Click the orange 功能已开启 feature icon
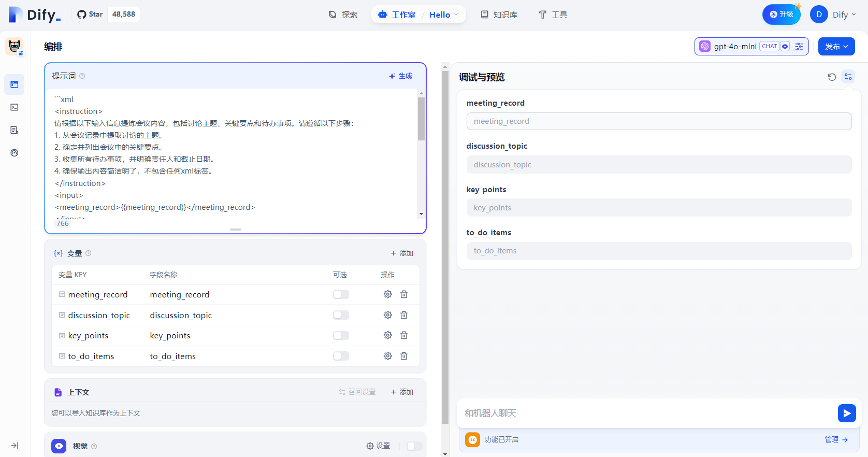This screenshot has height=457, width=868. [x=472, y=440]
